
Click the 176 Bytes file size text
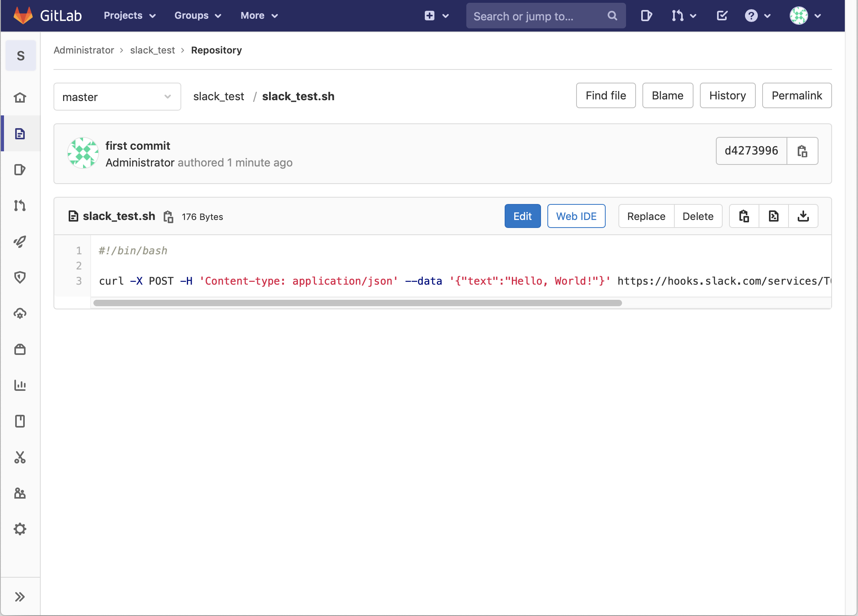pos(202,217)
